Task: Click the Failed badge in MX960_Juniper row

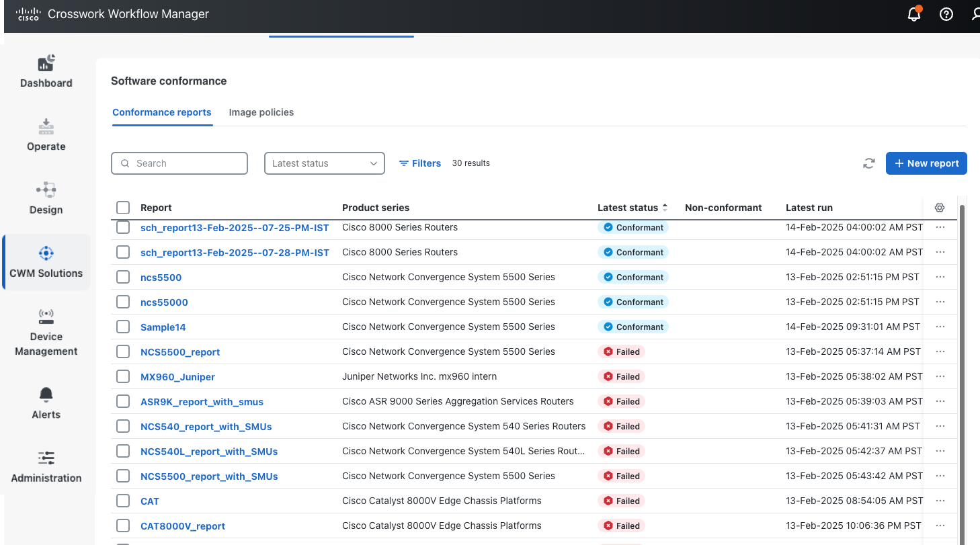Action: (x=621, y=376)
